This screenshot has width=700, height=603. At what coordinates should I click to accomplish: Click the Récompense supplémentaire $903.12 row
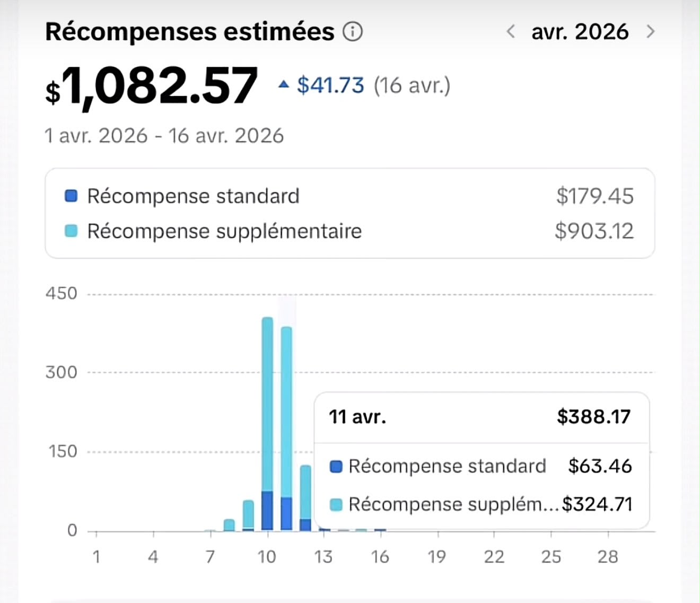[x=349, y=231]
